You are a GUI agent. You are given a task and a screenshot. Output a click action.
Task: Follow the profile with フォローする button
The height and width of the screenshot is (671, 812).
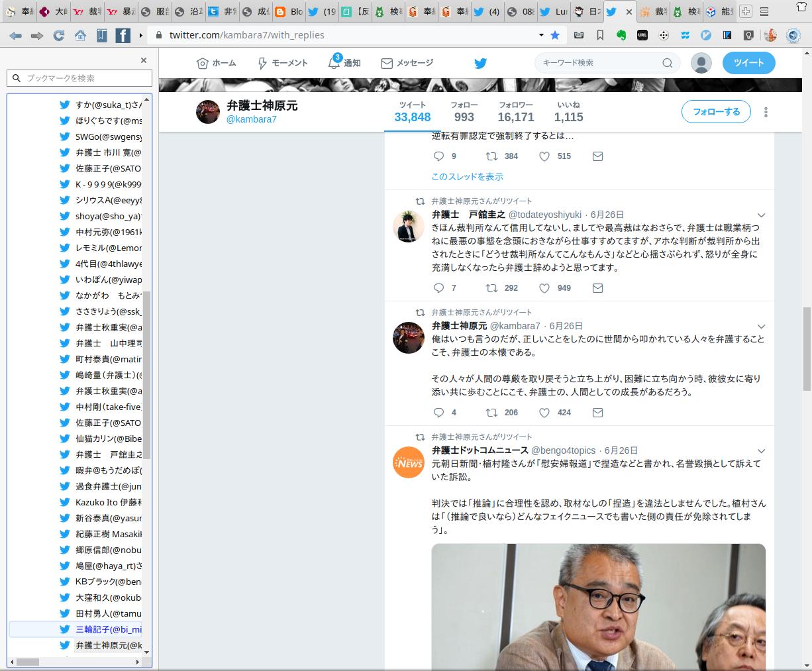click(x=716, y=112)
